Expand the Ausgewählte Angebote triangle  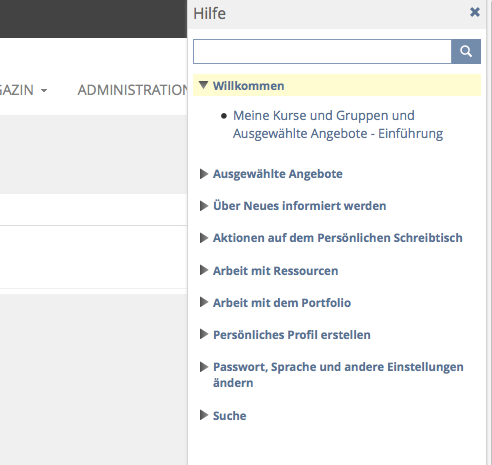204,174
